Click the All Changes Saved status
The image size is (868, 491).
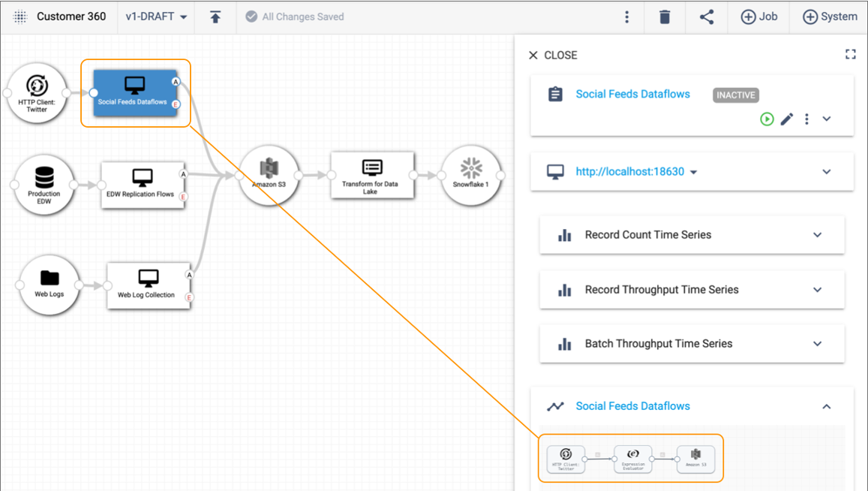click(295, 17)
